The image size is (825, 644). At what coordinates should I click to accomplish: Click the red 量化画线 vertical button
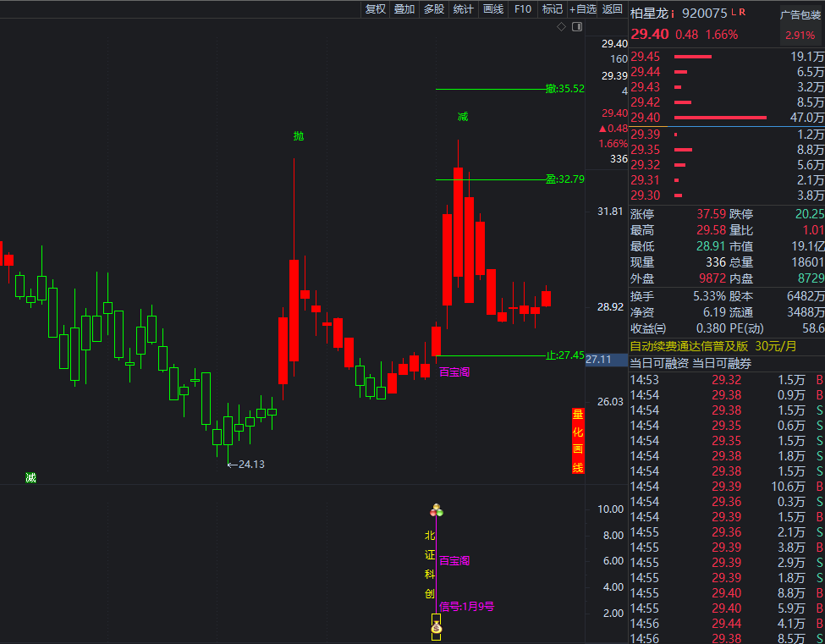click(578, 441)
